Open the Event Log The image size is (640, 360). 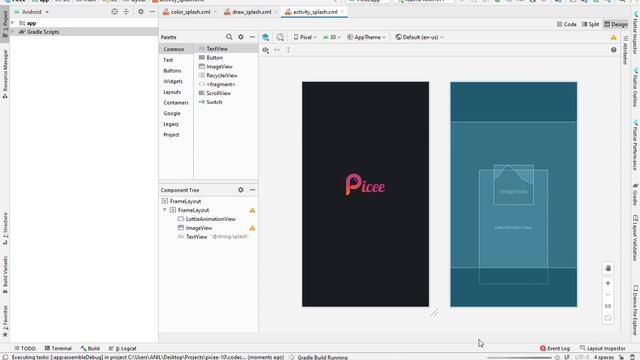(555, 348)
